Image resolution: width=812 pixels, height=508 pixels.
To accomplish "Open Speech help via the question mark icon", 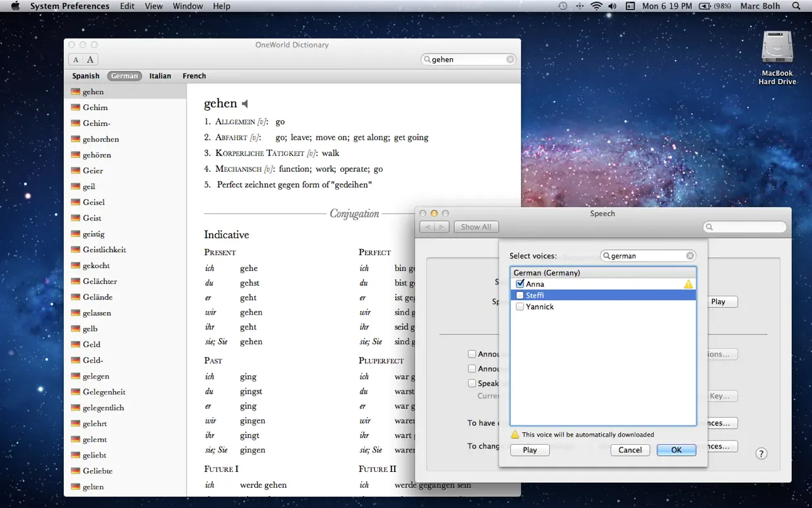I will click(x=761, y=453).
